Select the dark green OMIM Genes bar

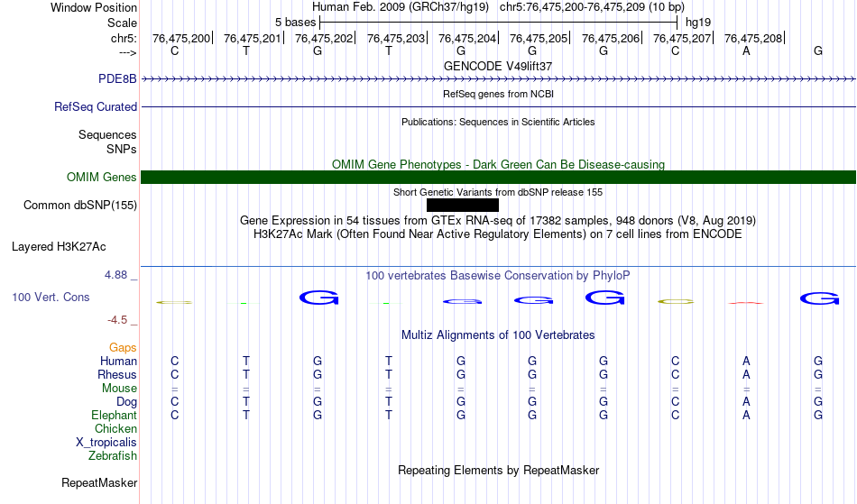[498, 177]
